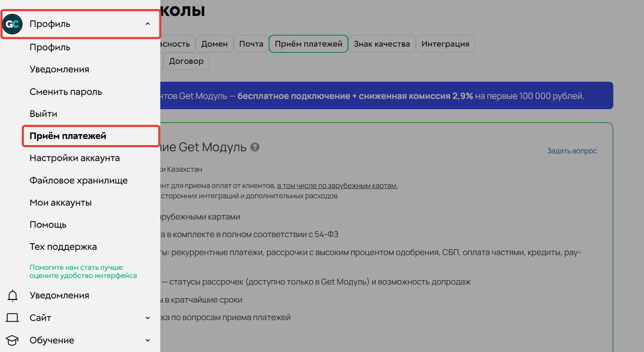
Task: Open Профиль submenu item
Action: (x=50, y=47)
